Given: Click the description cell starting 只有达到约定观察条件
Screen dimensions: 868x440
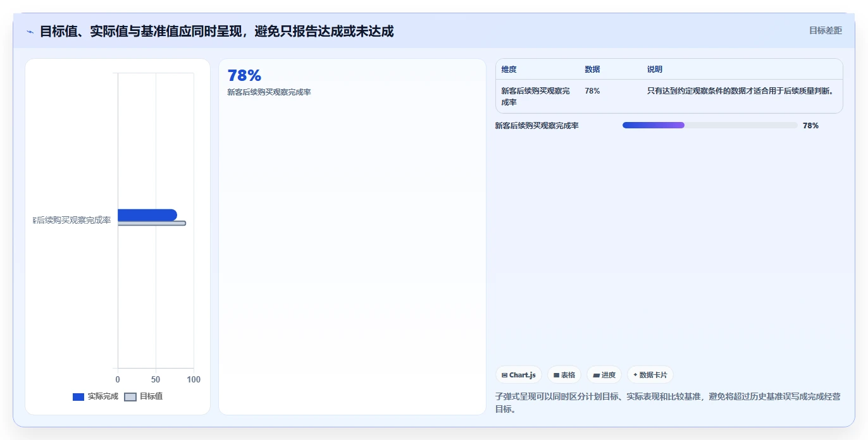Looking at the screenshot, I should (740, 91).
